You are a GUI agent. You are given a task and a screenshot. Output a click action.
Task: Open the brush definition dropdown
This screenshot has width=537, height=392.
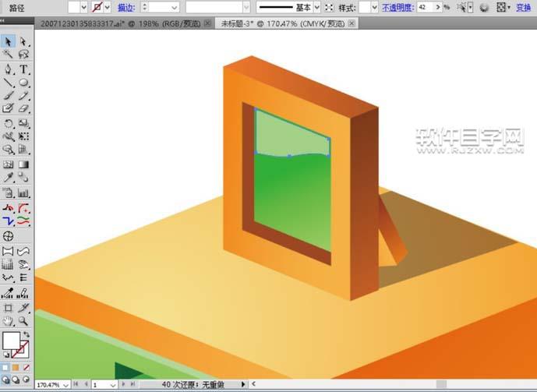[x=246, y=7]
